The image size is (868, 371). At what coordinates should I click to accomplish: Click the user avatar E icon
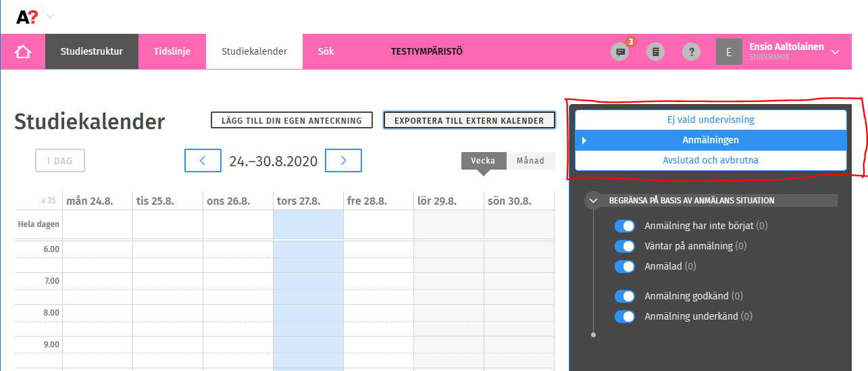pos(729,52)
